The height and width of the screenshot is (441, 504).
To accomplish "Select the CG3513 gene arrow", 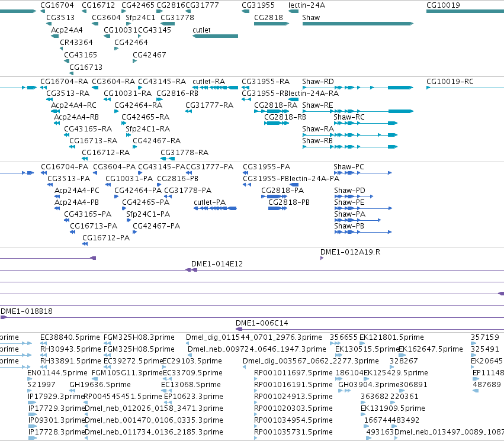I will (x=49, y=24).
